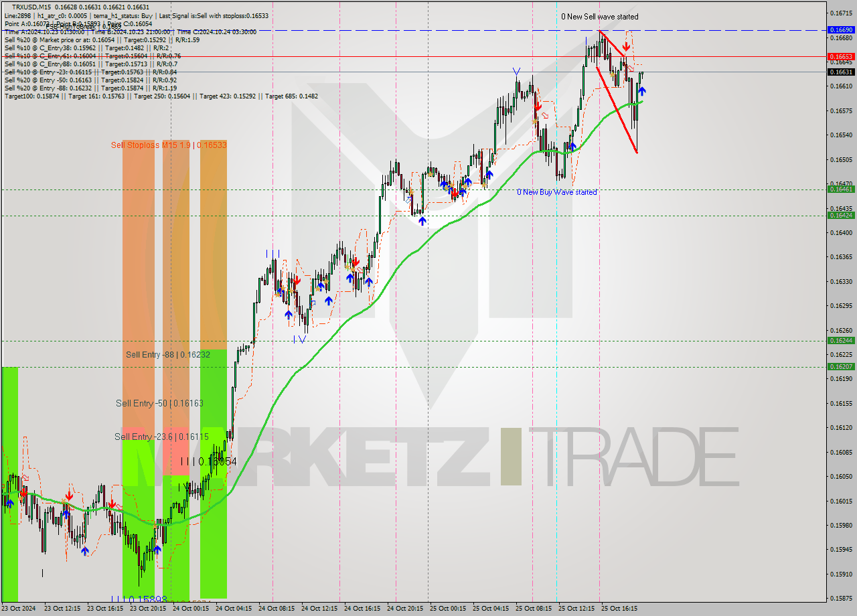The image size is (857, 616).
Task: Click the 0.15875 price axis label
Action: 841,599
